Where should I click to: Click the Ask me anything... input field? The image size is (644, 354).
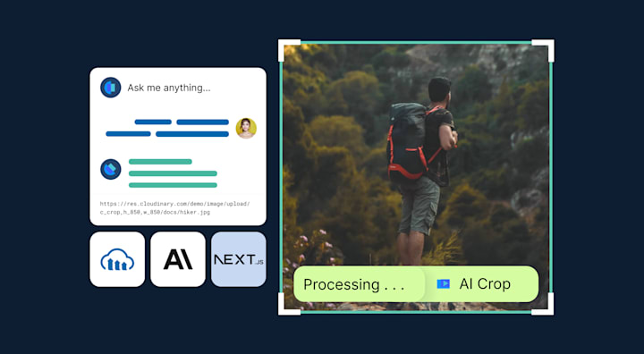coord(169,88)
